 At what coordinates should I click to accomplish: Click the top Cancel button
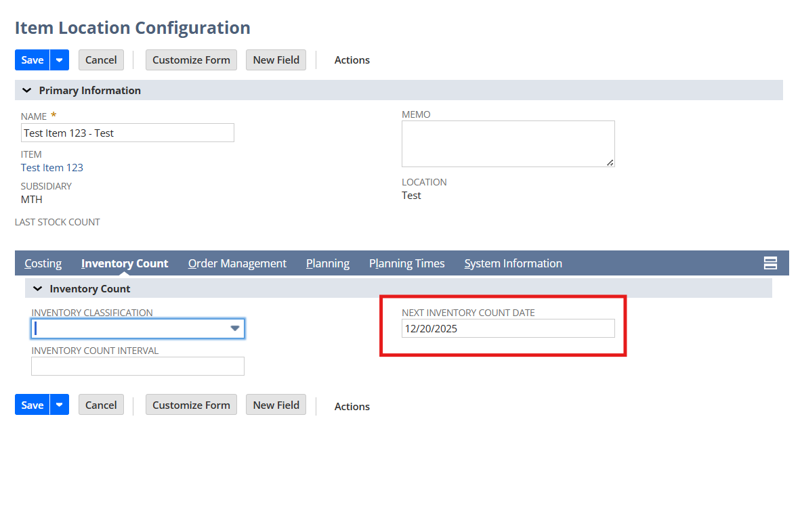click(x=101, y=60)
